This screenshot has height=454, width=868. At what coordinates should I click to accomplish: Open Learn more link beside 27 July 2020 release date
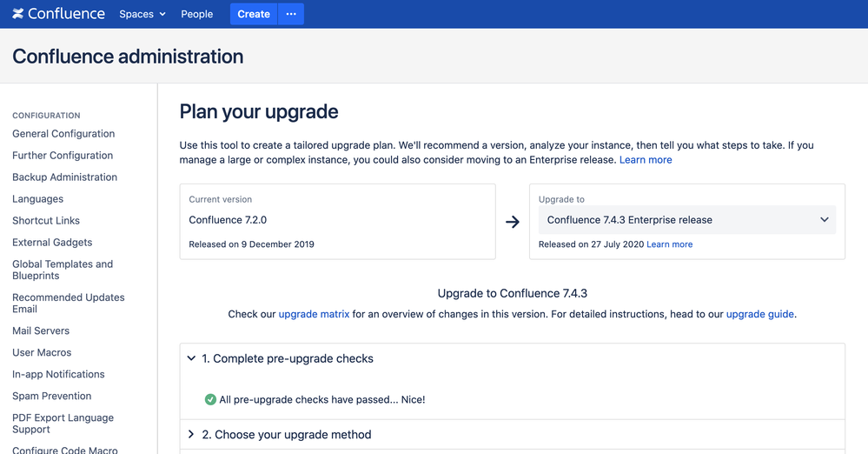(x=669, y=244)
